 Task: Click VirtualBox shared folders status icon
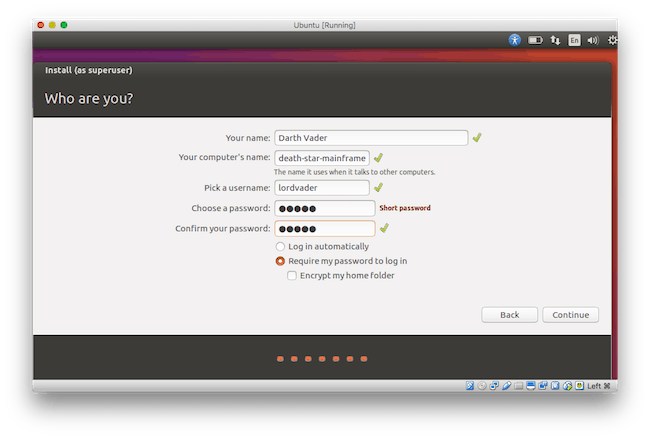518,386
